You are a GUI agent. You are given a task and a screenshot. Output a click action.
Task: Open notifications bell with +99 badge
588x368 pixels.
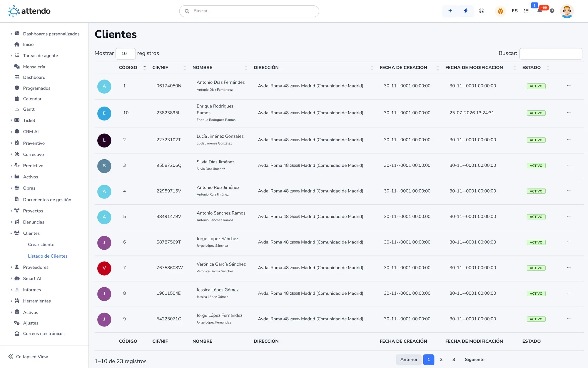click(539, 11)
